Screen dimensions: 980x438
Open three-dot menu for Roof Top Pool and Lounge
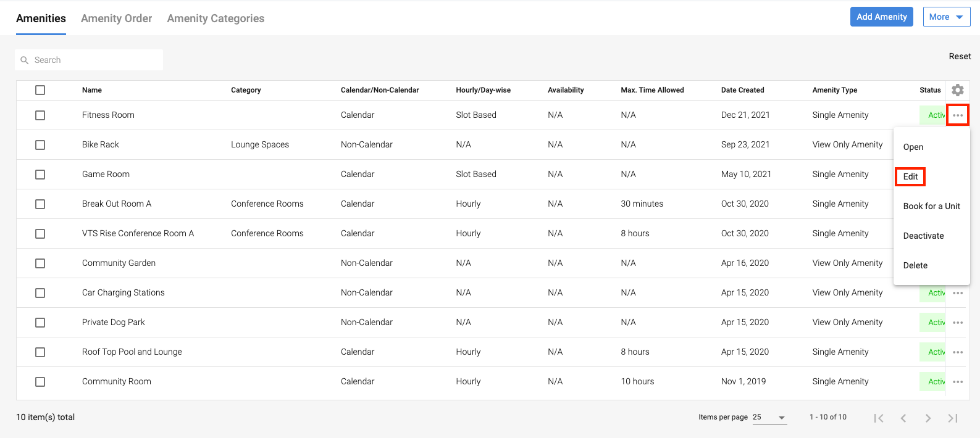coord(957,352)
